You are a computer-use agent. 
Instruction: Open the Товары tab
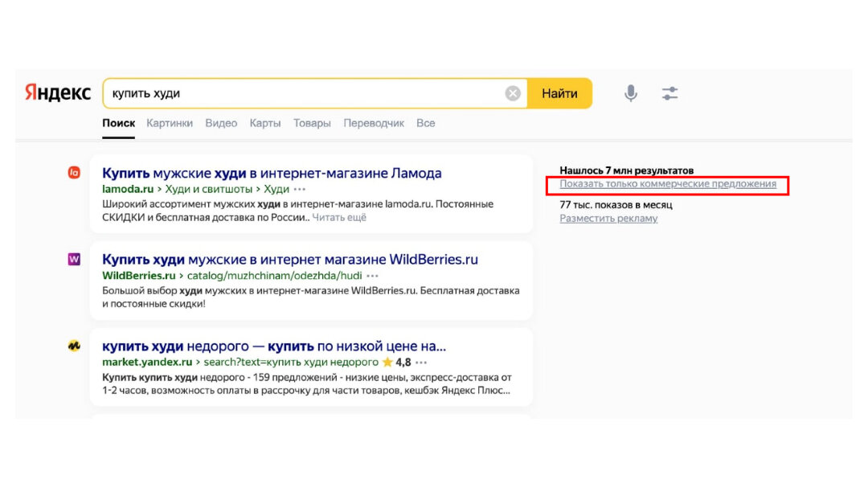(x=312, y=123)
